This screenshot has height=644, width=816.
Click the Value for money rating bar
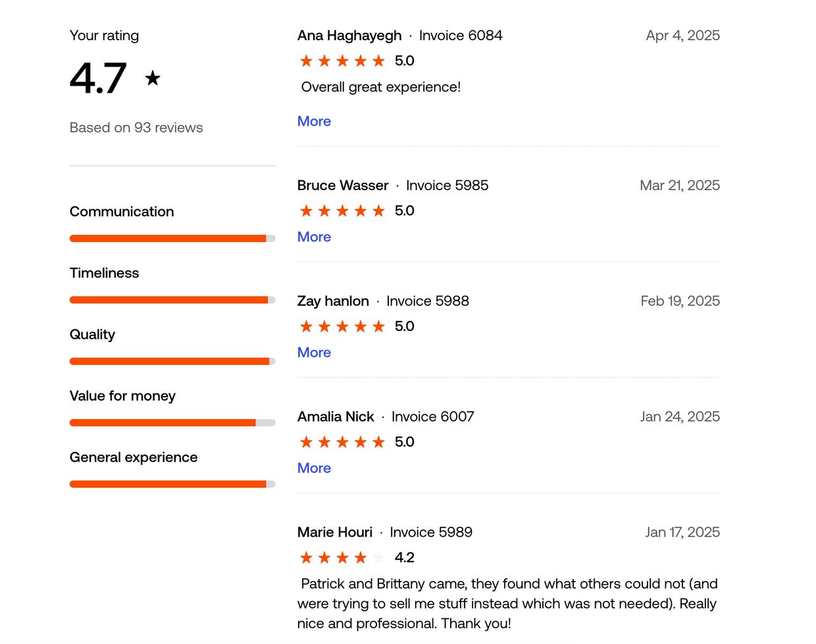click(x=172, y=423)
